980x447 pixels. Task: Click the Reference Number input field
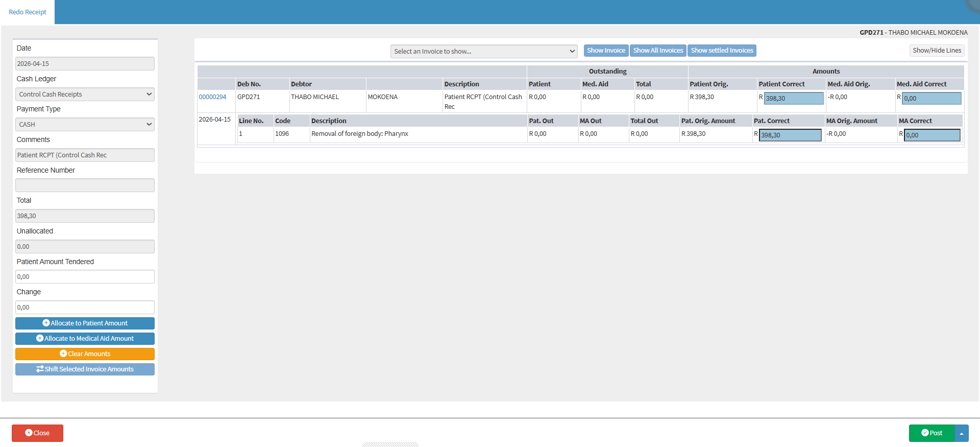coord(85,185)
